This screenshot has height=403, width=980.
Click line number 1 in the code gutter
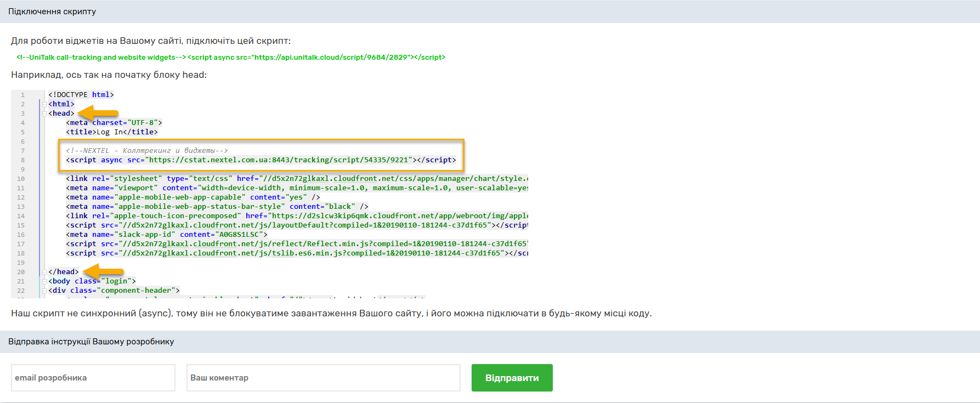(22, 95)
